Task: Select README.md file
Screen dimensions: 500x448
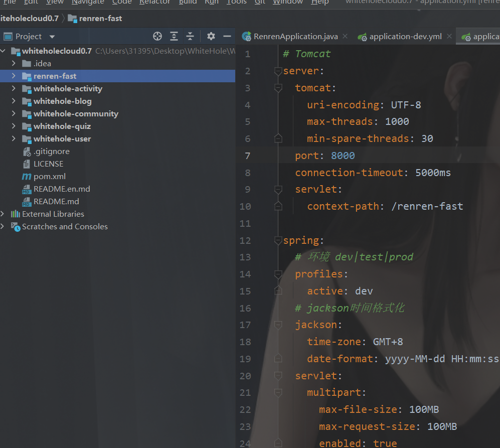Action: tap(56, 201)
